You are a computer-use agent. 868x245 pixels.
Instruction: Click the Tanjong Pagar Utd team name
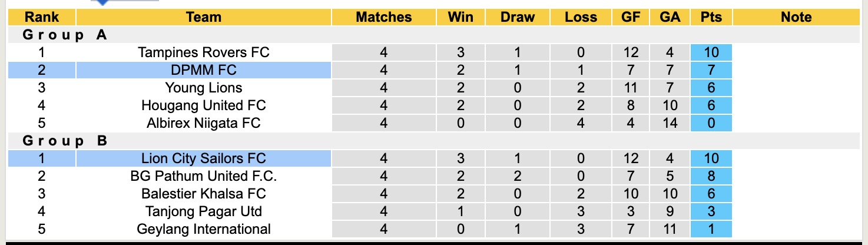point(203,211)
